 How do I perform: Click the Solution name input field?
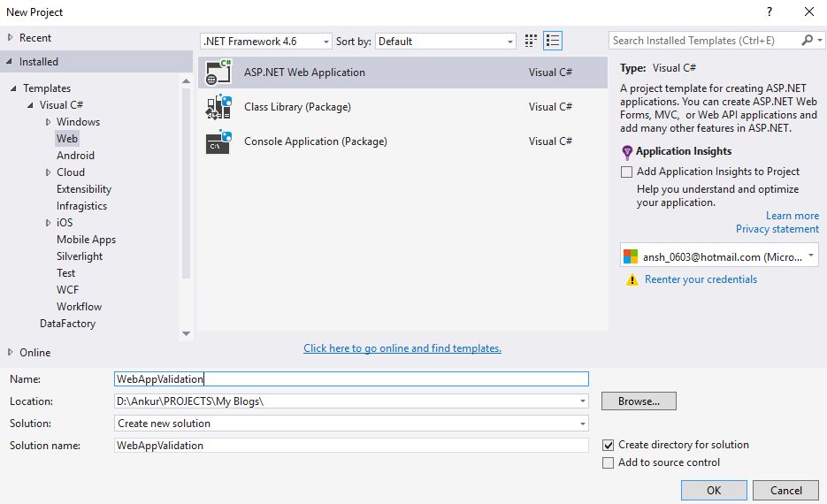pyautogui.click(x=351, y=446)
